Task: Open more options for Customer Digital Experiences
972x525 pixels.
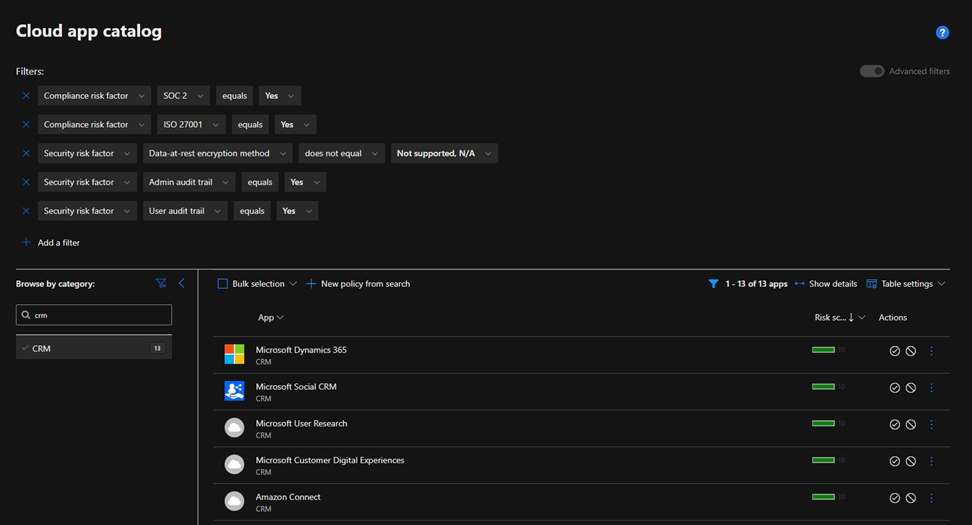Action: tap(931, 461)
